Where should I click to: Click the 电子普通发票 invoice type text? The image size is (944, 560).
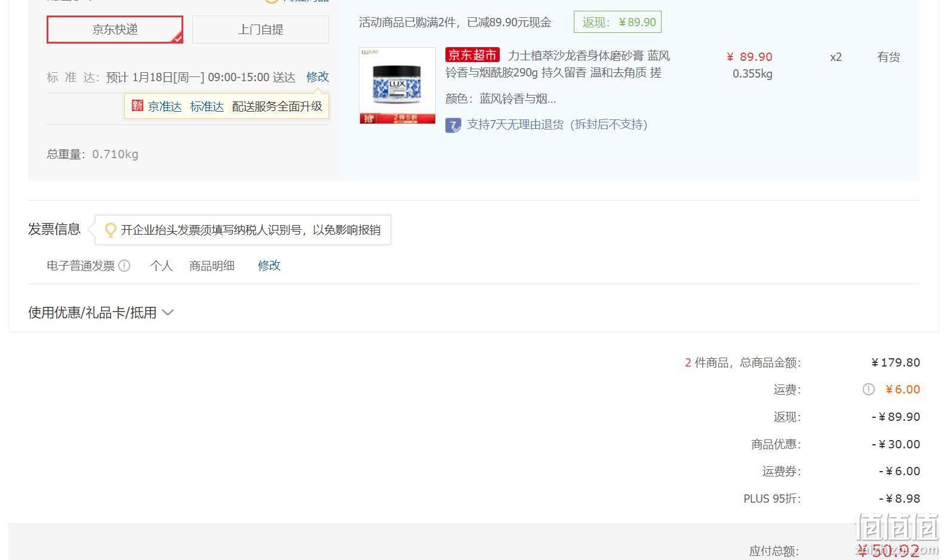81,266
